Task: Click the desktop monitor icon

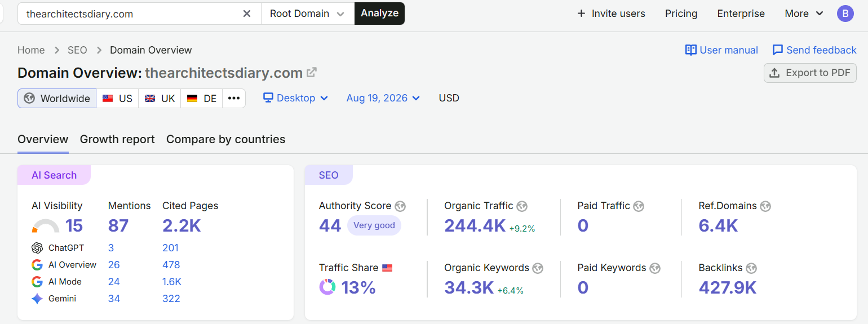Action: click(268, 98)
